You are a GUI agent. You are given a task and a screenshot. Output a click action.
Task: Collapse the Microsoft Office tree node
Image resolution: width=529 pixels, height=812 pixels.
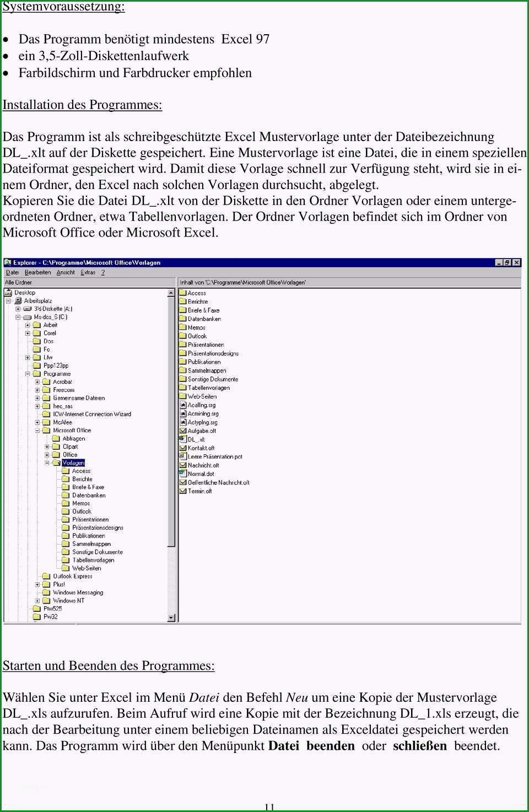coord(37,431)
